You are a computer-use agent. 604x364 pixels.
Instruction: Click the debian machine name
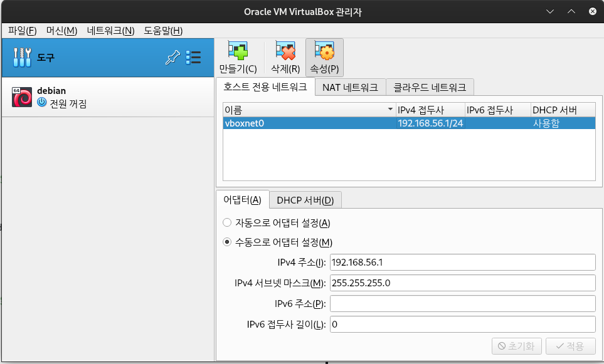click(51, 91)
